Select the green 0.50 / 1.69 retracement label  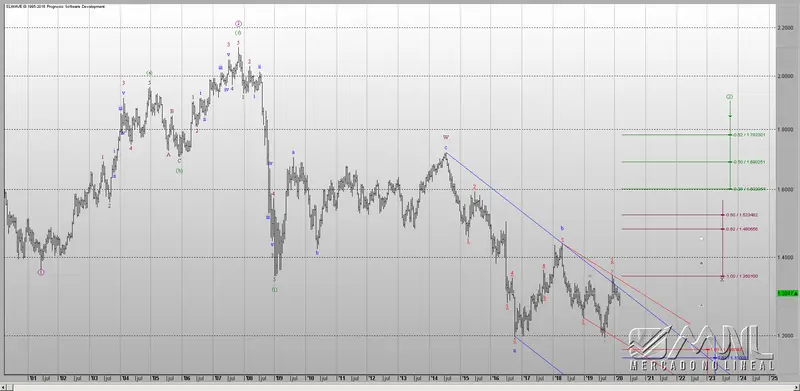[749, 162]
